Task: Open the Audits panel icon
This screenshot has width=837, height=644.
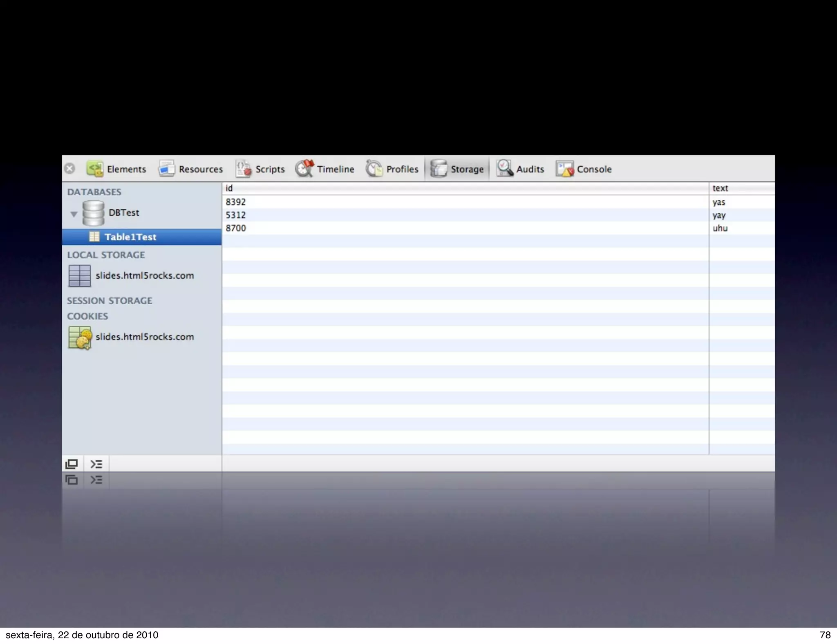Action: [505, 169]
